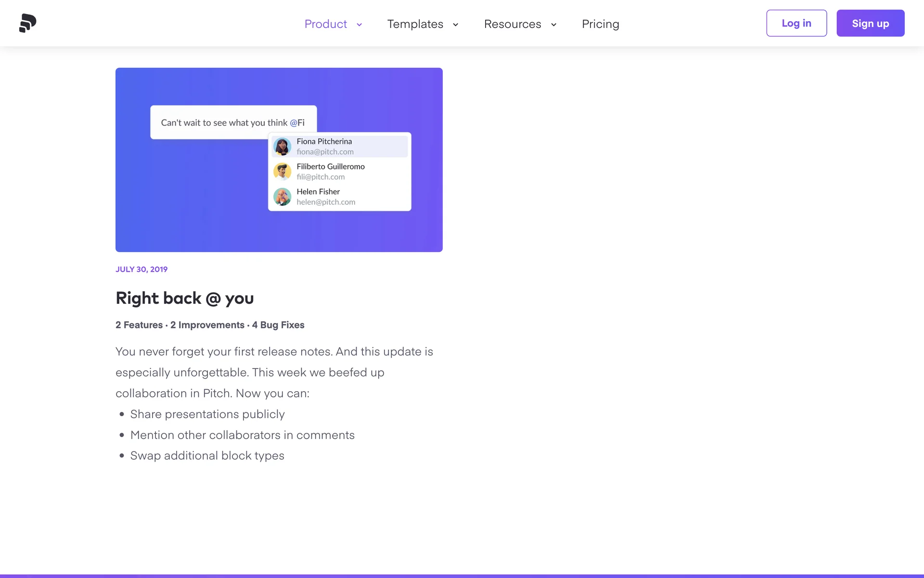This screenshot has height=578, width=924.
Task: Open the Right back @ you headline
Action: pyautogui.click(x=184, y=298)
